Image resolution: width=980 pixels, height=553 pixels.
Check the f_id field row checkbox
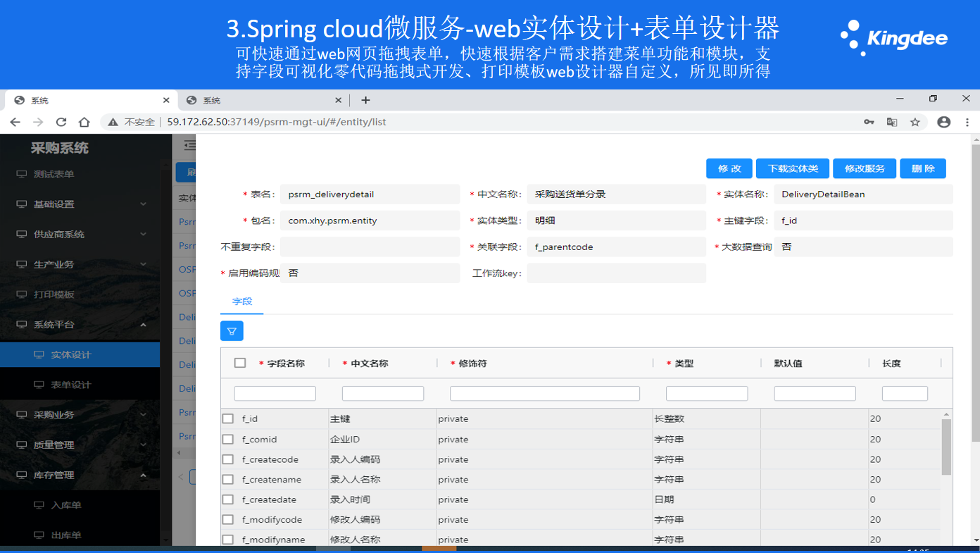click(228, 418)
